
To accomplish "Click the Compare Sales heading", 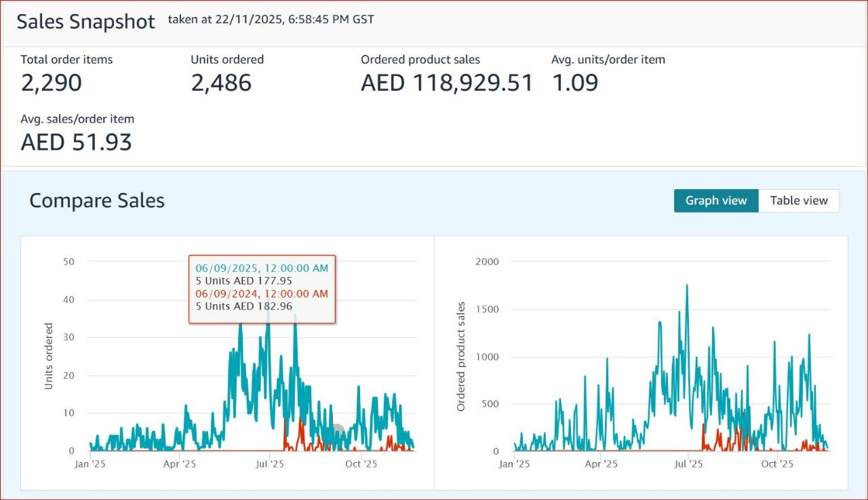I will pyautogui.click(x=97, y=201).
